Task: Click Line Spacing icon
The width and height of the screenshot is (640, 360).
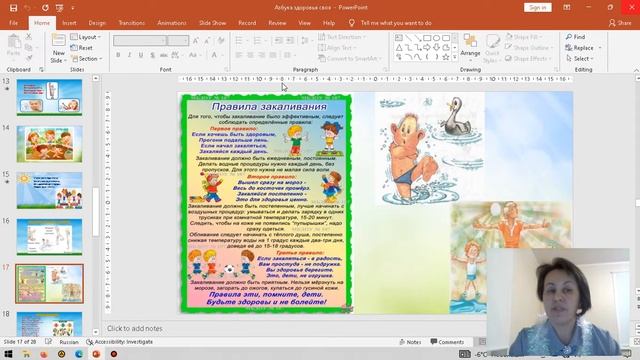Action: click(x=305, y=40)
